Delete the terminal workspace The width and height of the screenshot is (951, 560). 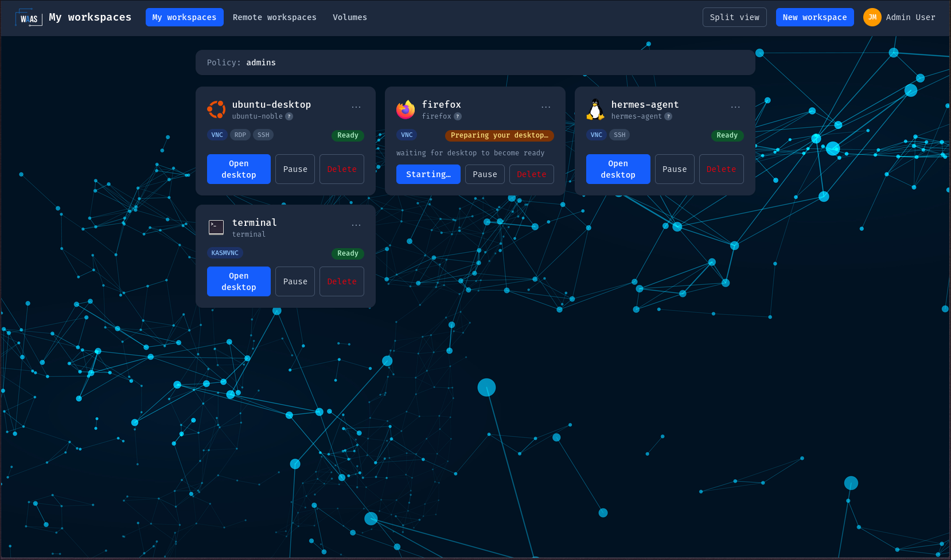point(342,281)
